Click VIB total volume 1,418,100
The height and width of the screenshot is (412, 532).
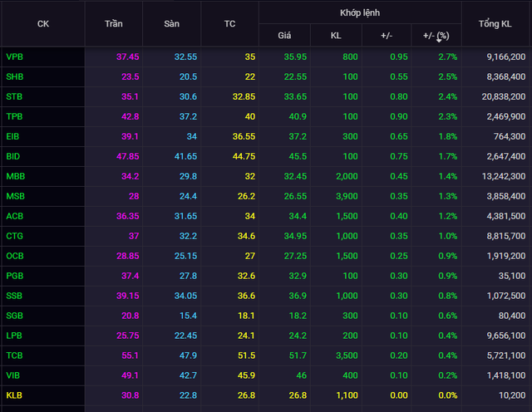tap(506, 375)
